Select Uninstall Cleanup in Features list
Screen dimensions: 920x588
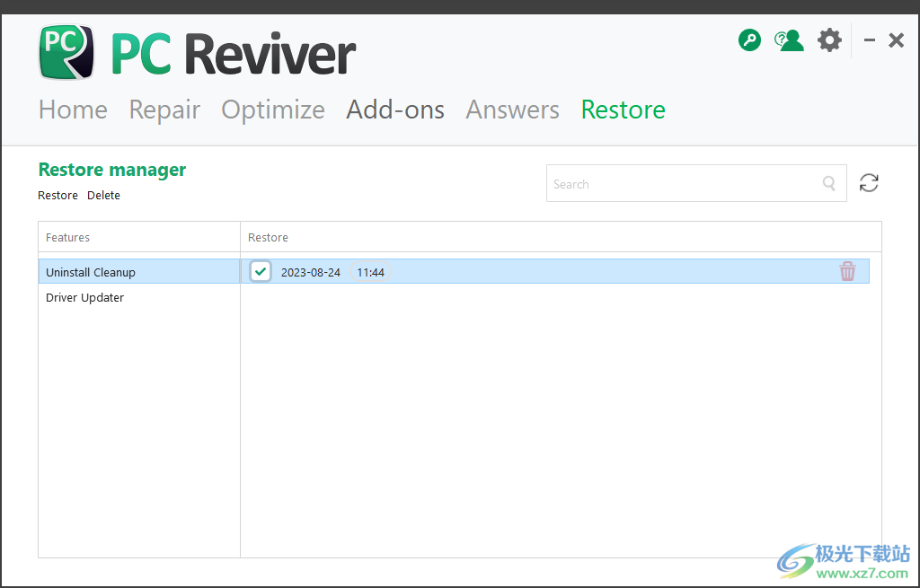[139, 272]
